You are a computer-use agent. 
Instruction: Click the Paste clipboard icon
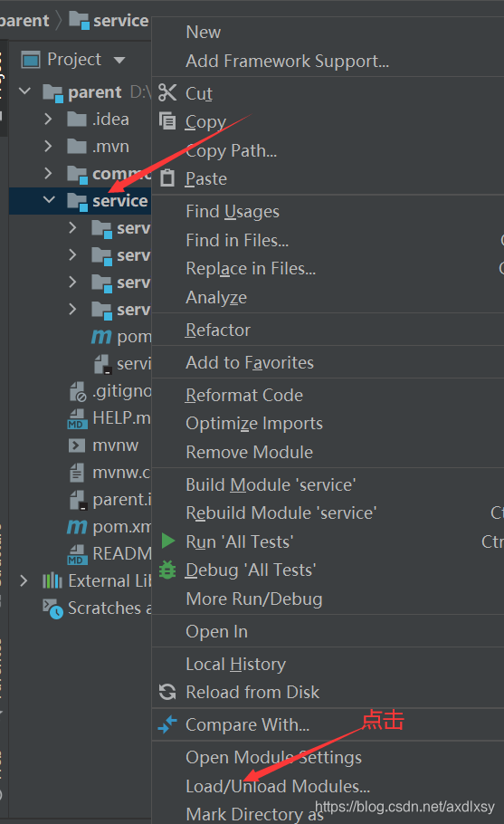[167, 177]
